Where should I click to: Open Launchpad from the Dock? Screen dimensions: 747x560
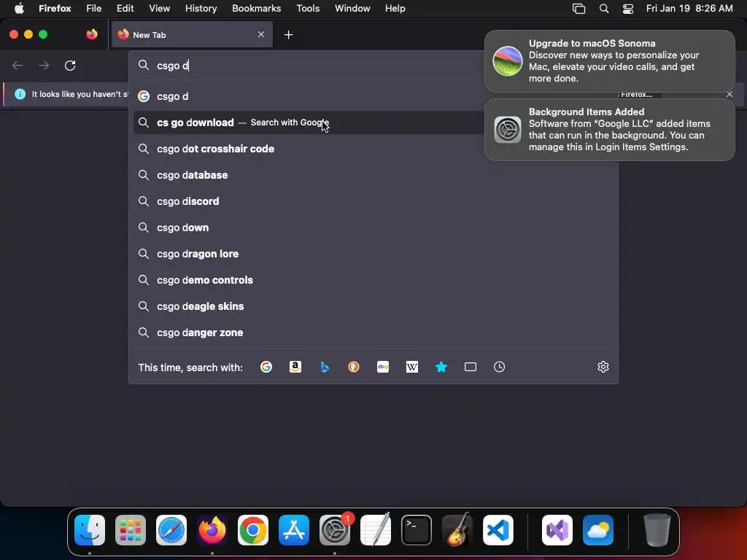point(131,530)
